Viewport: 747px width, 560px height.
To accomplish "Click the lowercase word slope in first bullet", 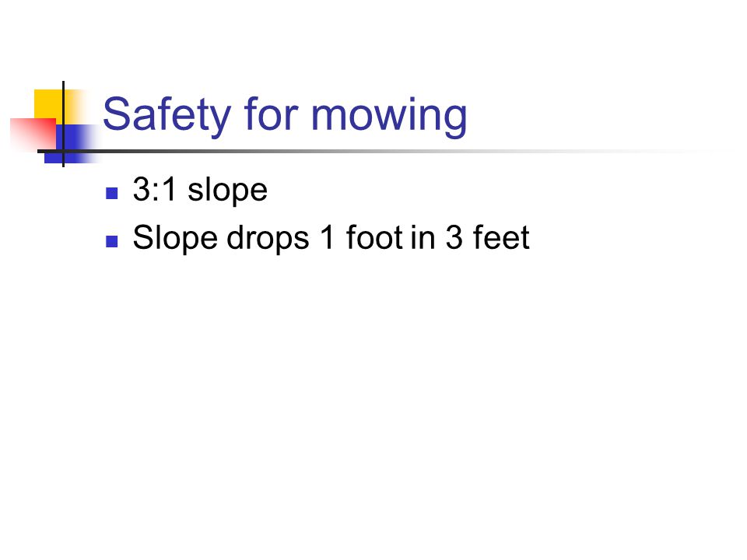I will 228,191.
